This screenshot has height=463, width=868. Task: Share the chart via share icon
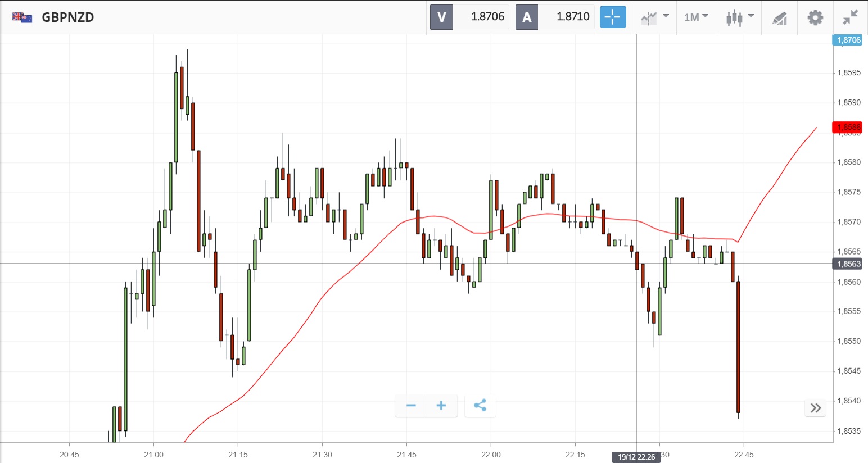480,405
